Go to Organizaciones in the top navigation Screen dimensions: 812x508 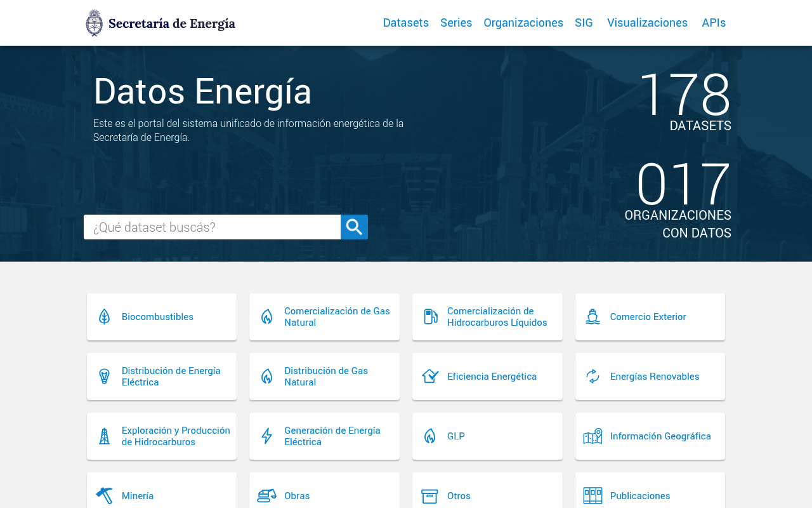click(523, 23)
